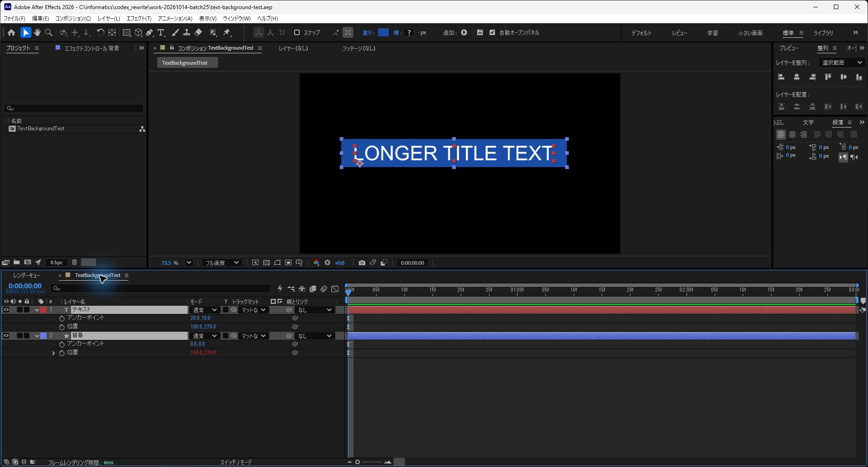Open the エフェクト(T) menu
The height and width of the screenshot is (467, 868).
pyautogui.click(x=139, y=18)
